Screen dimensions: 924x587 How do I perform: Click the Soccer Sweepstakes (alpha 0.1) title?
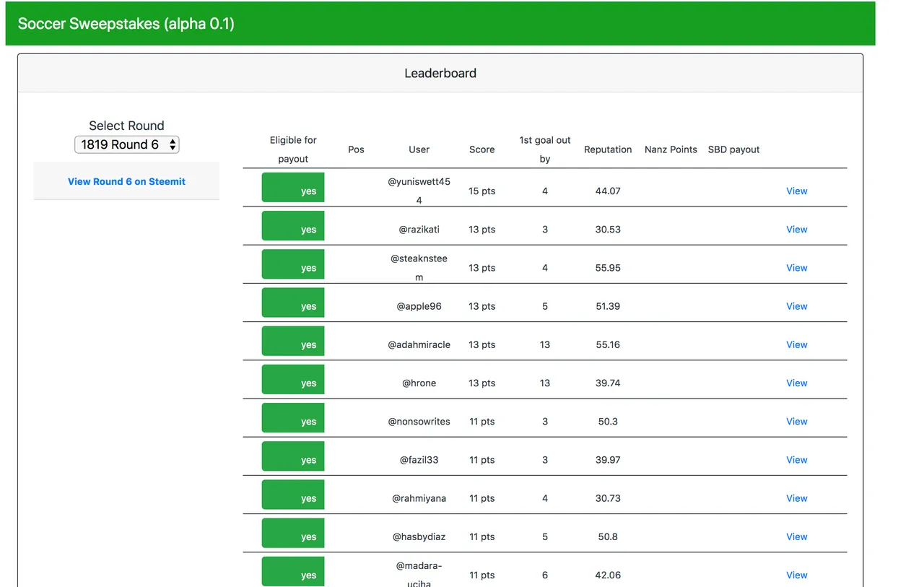click(x=126, y=24)
